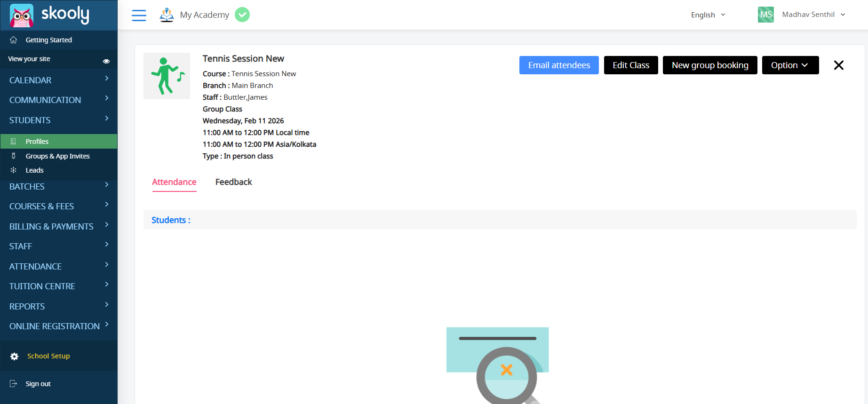Expand the CALENDAR sidebar section
Image resolution: width=868 pixels, height=404 pixels.
[59, 80]
